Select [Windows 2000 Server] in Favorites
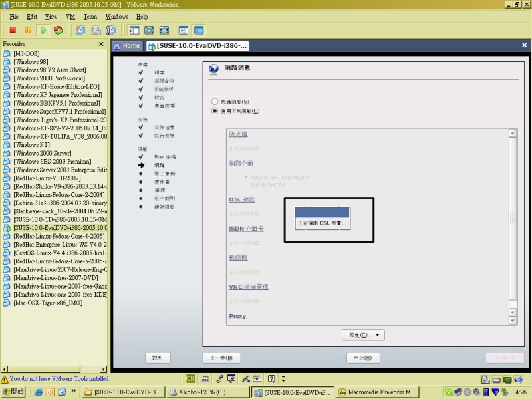 point(43,153)
